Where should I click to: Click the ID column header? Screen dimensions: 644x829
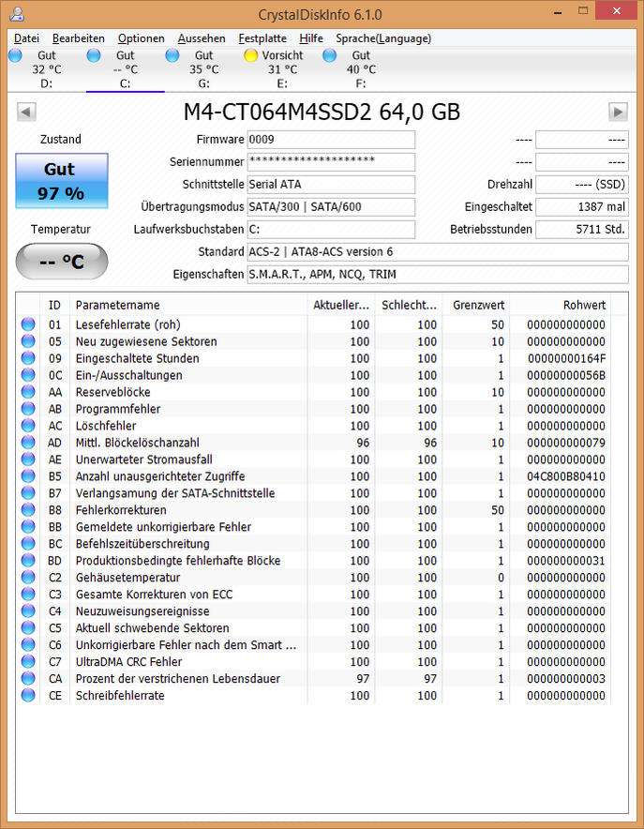pos(54,305)
